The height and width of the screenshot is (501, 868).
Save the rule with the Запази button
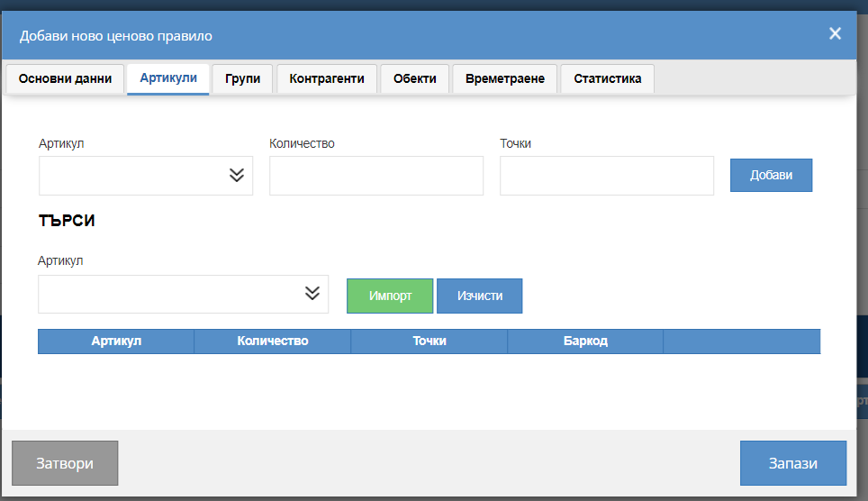click(792, 463)
